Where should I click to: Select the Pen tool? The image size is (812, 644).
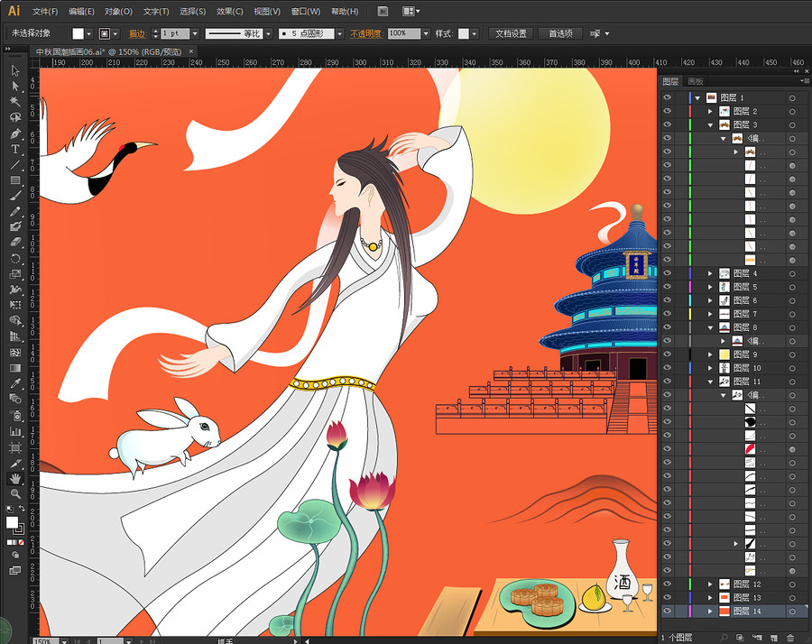(x=15, y=133)
